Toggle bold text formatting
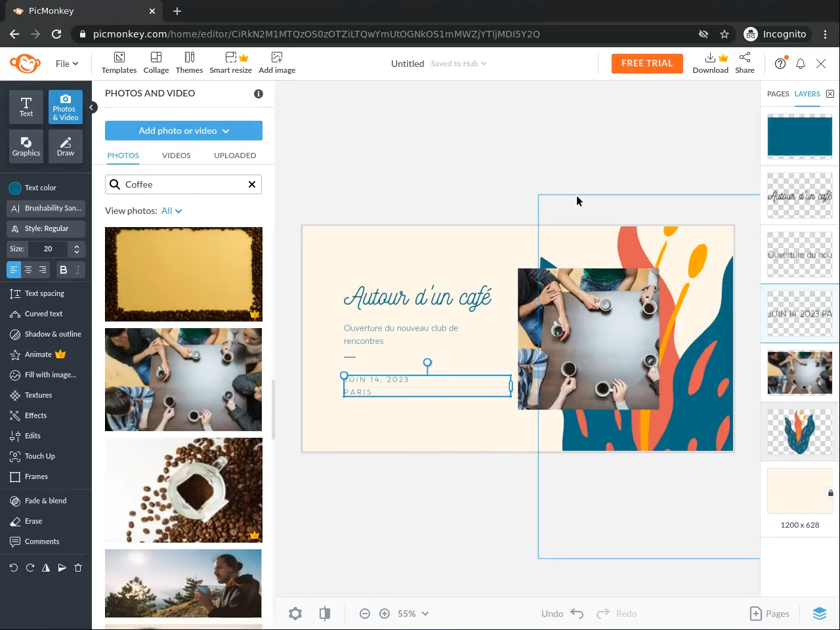Screen dimensions: 840x630 [64, 270]
